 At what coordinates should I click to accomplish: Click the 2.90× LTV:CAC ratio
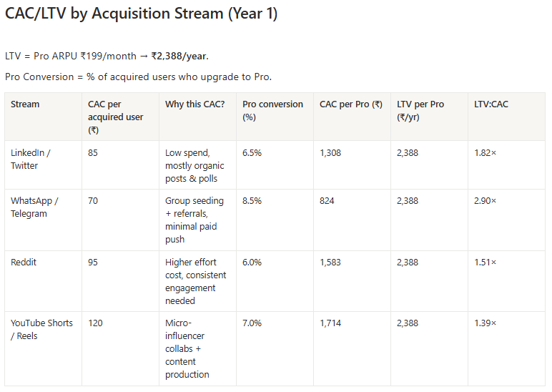tap(486, 201)
